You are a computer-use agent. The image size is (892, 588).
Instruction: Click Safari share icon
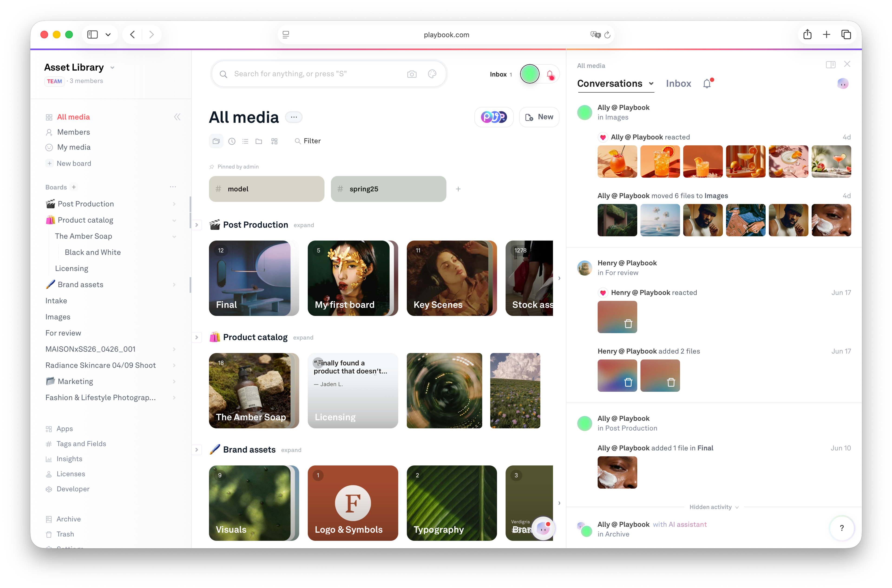point(807,35)
